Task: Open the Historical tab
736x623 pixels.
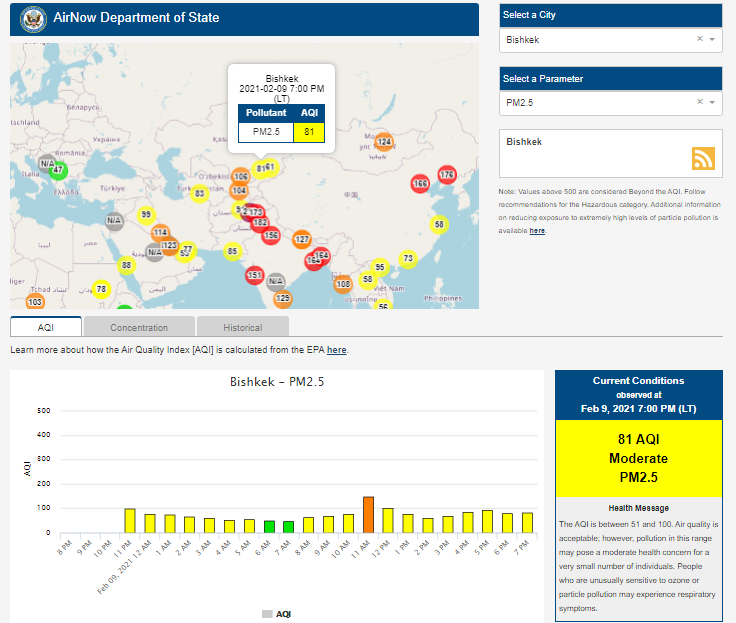Action: pyautogui.click(x=243, y=327)
